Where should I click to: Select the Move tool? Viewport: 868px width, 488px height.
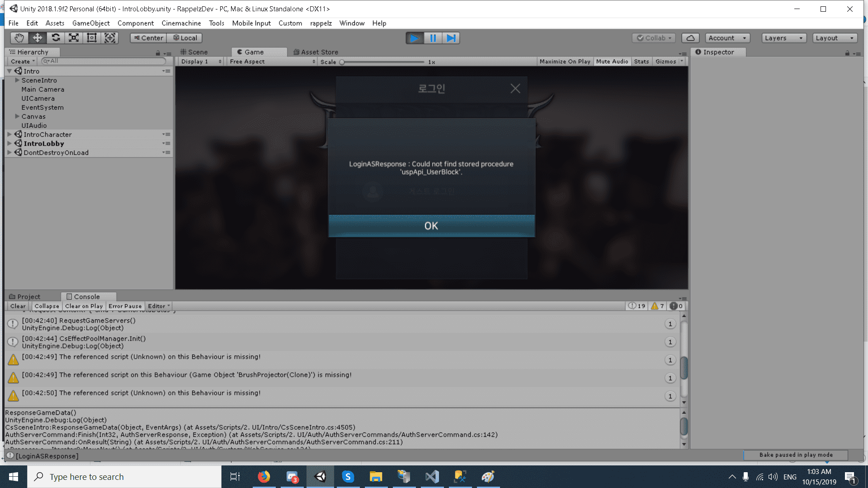38,38
